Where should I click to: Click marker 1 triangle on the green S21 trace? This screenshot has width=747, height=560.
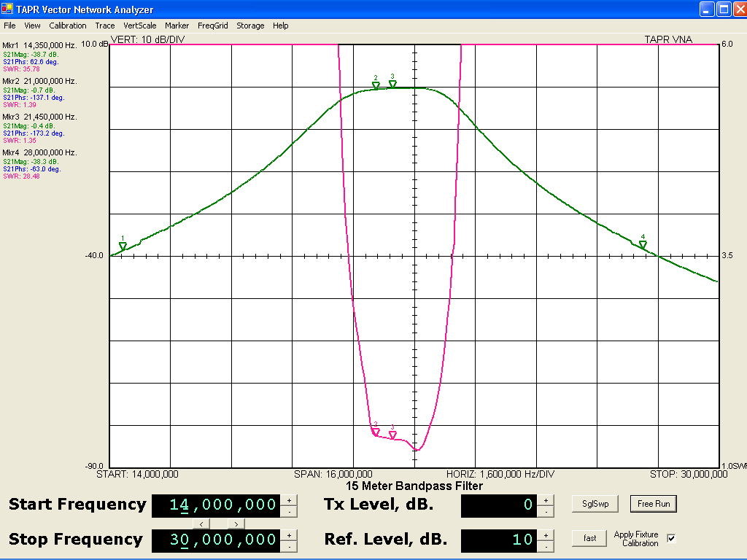click(x=123, y=246)
